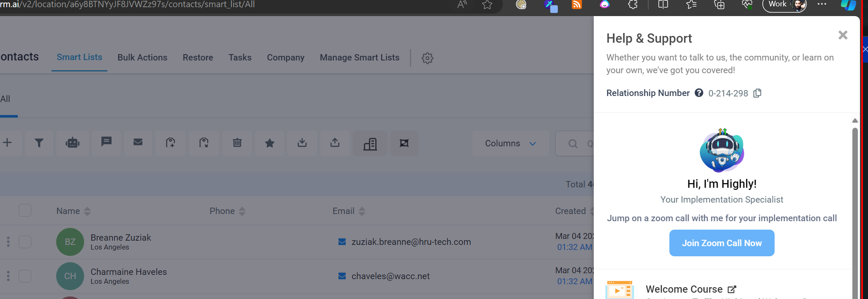Select the All smart list tab
The height and width of the screenshot is (299, 868).
click(x=5, y=99)
